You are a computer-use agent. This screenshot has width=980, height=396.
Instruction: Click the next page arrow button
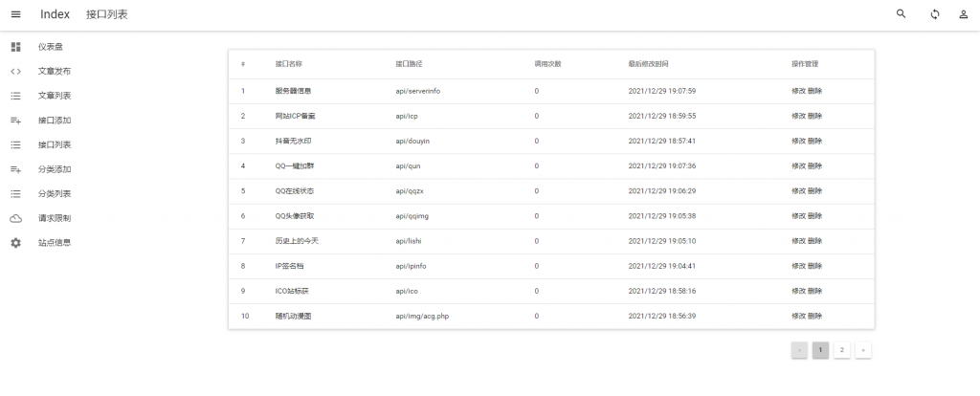coord(863,350)
